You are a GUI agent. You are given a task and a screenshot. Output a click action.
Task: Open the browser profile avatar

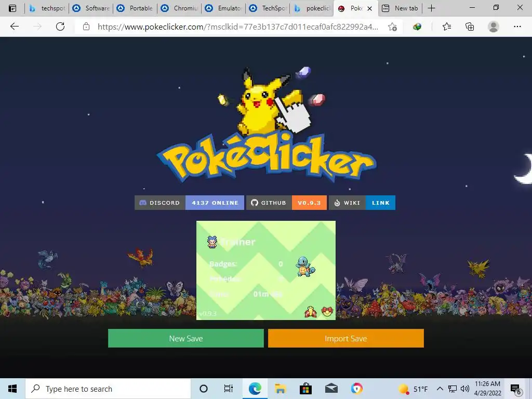(x=494, y=26)
